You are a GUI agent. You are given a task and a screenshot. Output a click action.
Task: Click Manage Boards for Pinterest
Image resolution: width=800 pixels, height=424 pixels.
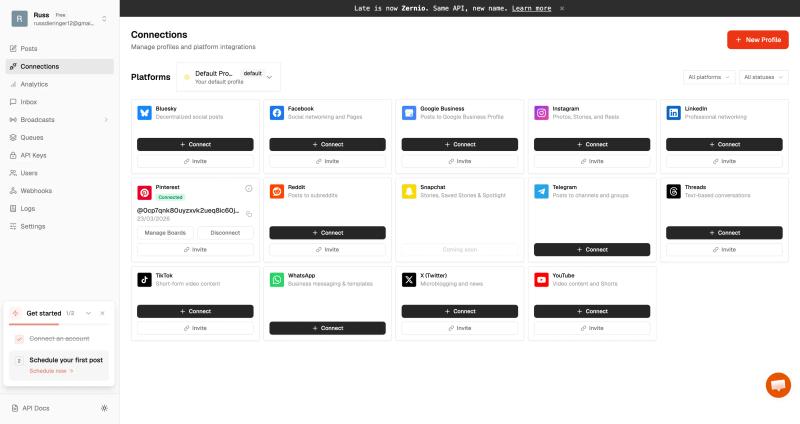click(165, 233)
